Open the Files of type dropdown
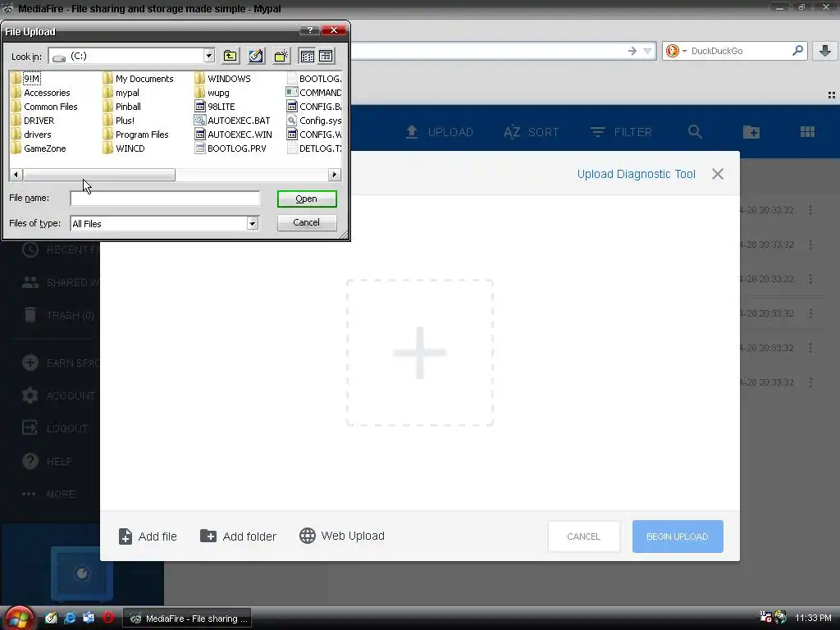The image size is (840, 630). [x=253, y=223]
